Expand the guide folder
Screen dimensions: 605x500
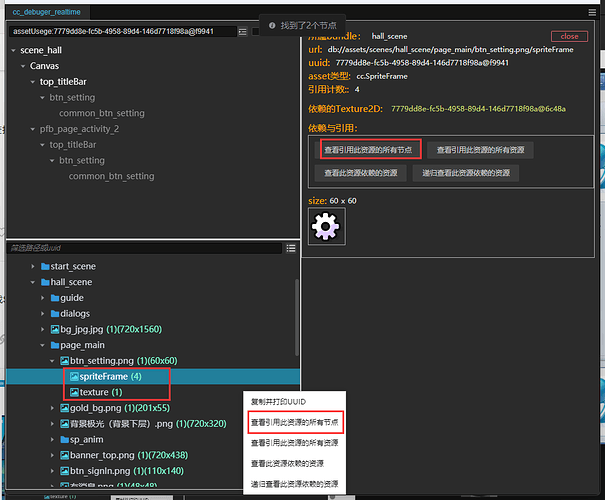click(x=42, y=298)
